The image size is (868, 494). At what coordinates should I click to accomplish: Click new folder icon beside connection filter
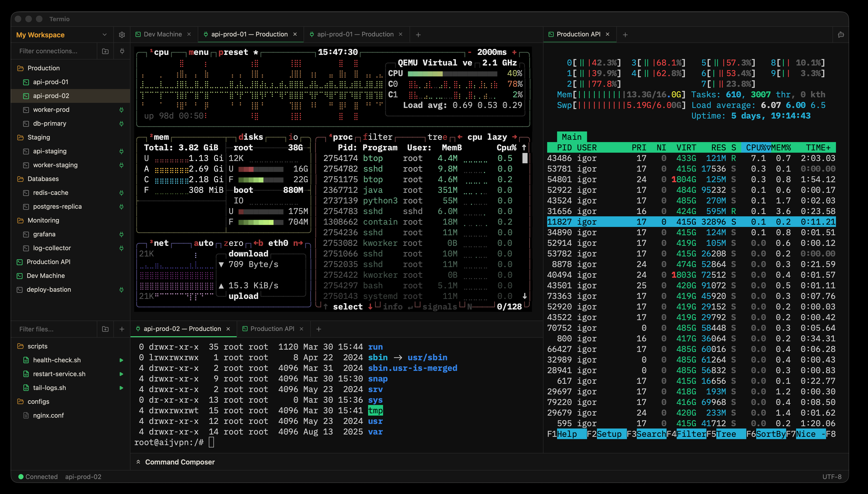pos(105,51)
